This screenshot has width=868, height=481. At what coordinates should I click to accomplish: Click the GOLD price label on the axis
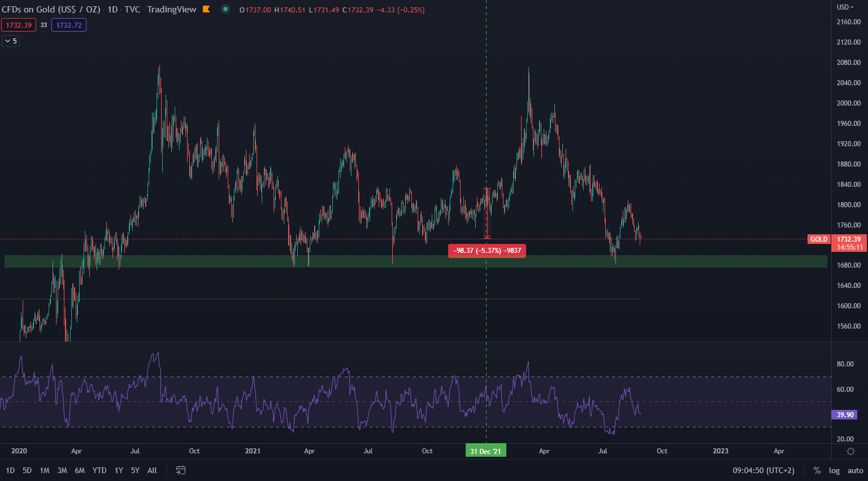pyautogui.click(x=818, y=239)
